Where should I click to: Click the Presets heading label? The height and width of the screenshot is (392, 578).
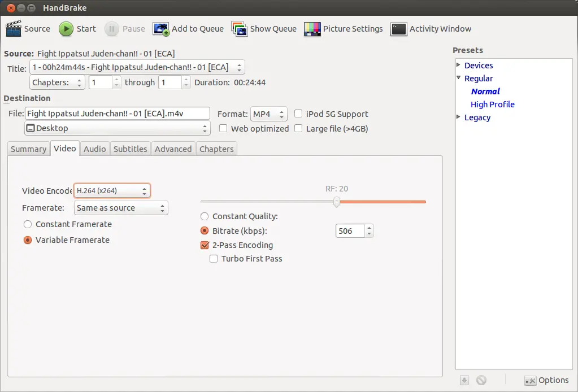[467, 50]
